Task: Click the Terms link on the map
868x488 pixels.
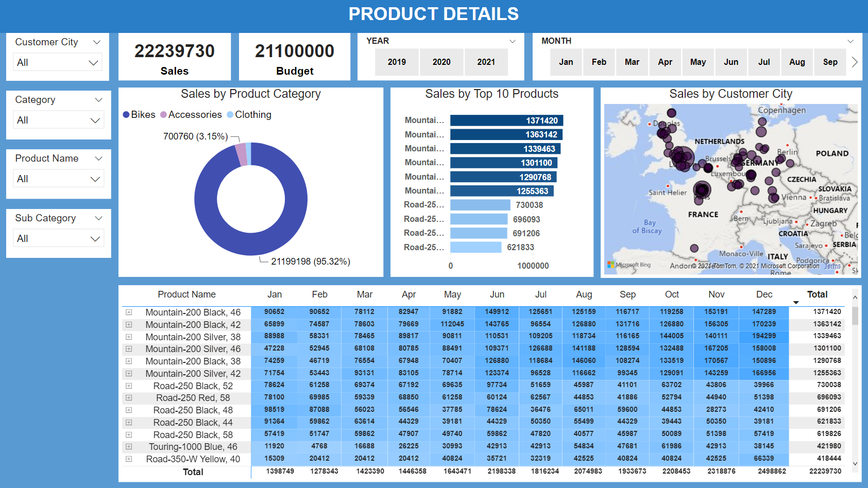Action: 832,266
